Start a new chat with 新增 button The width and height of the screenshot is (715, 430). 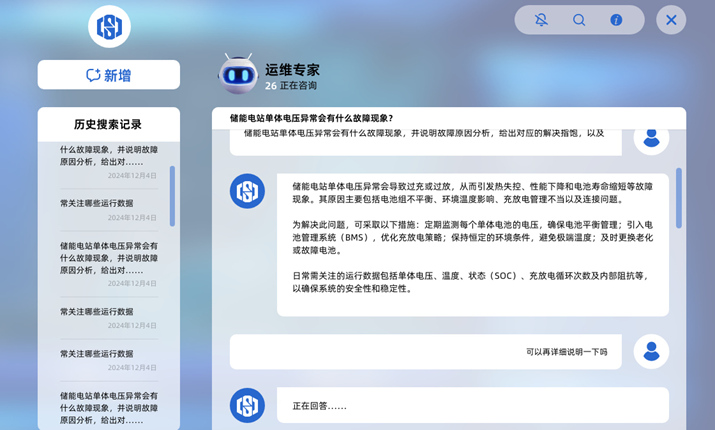click(109, 75)
